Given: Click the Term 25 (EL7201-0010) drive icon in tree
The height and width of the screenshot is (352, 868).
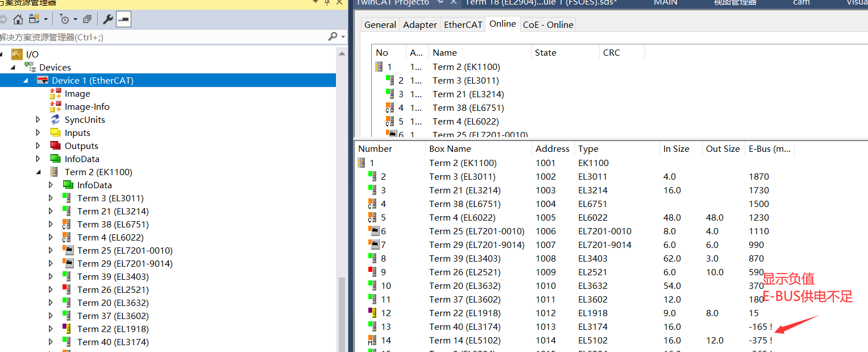Looking at the screenshot, I should click(x=68, y=250).
